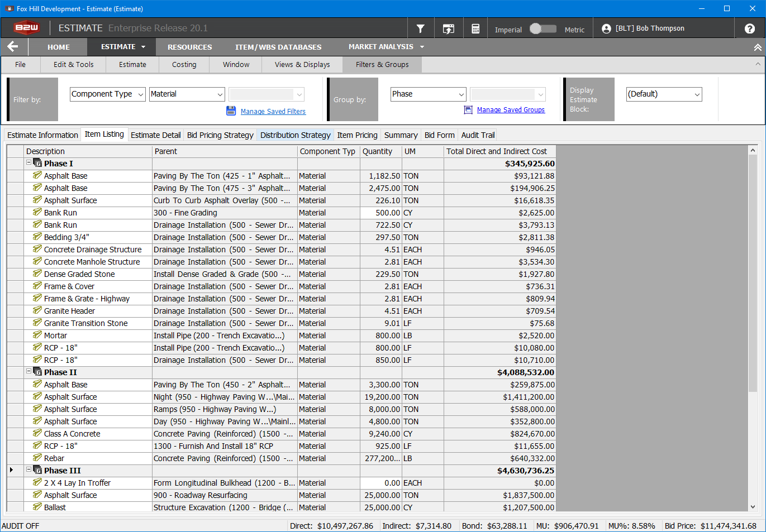Click the $4,088,532.00 Phase II total
Image resolution: width=766 pixels, height=532 pixels.
point(500,372)
